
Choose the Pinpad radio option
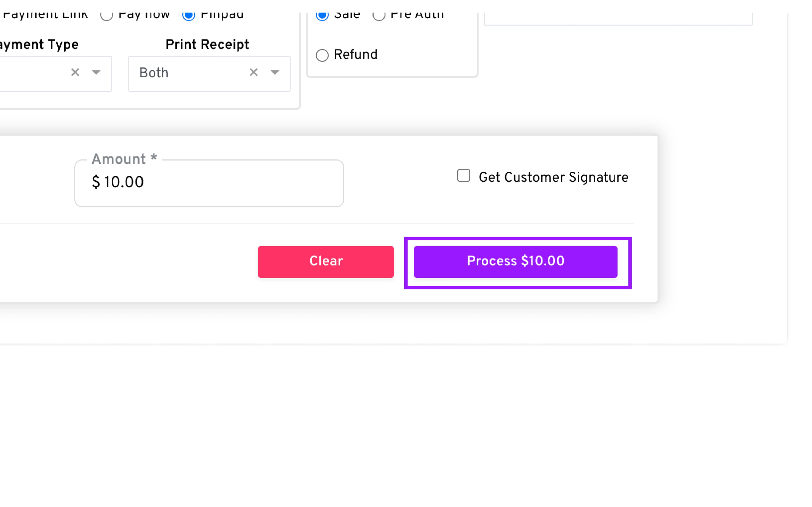(189, 15)
